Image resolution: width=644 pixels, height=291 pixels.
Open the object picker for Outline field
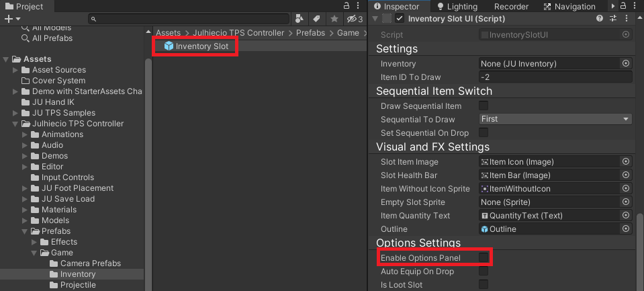[x=626, y=229]
